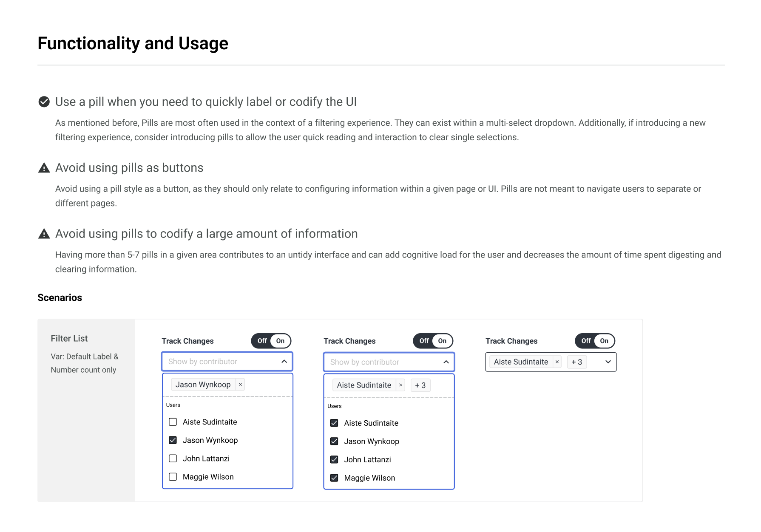Image resolution: width=761 pixels, height=532 pixels.
Task: Click warning icon beside 'Avoid using pills as buttons'
Action: coord(44,168)
